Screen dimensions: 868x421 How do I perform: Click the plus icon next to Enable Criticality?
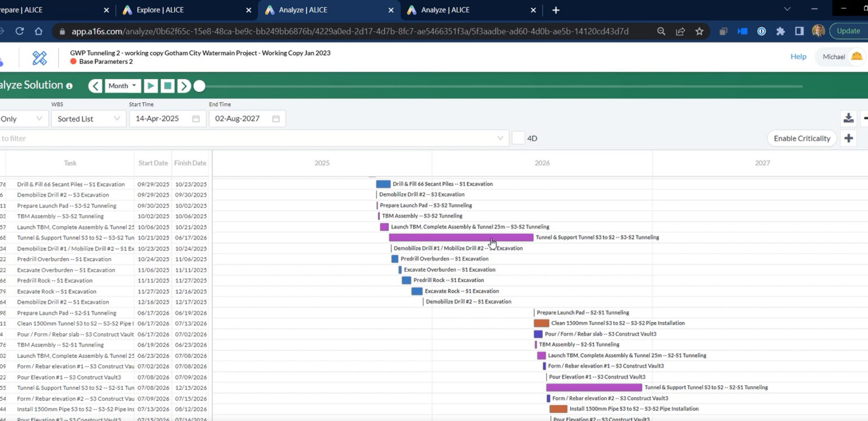[x=848, y=138]
